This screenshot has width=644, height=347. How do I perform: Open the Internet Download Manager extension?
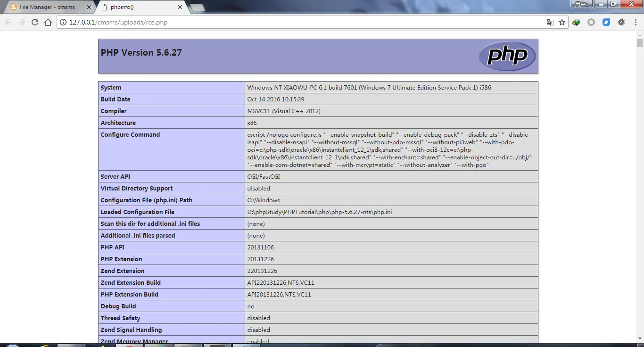point(576,22)
